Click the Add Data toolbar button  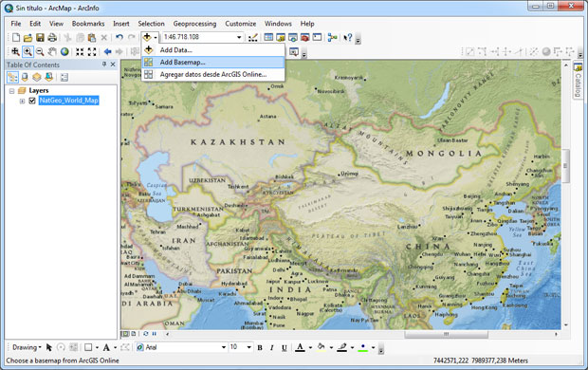click(147, 37)
